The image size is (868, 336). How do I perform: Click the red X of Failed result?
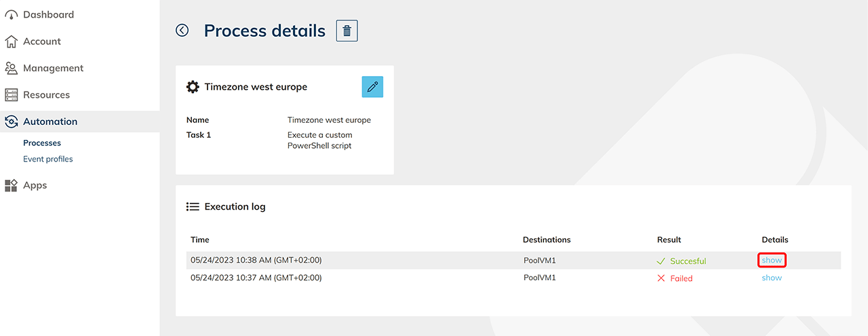(x=661, y=278)
